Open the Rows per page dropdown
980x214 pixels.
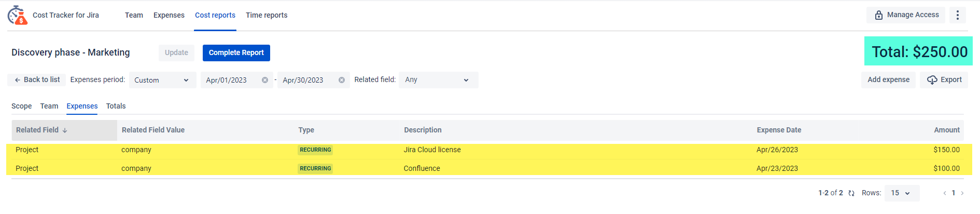(902, 193)
